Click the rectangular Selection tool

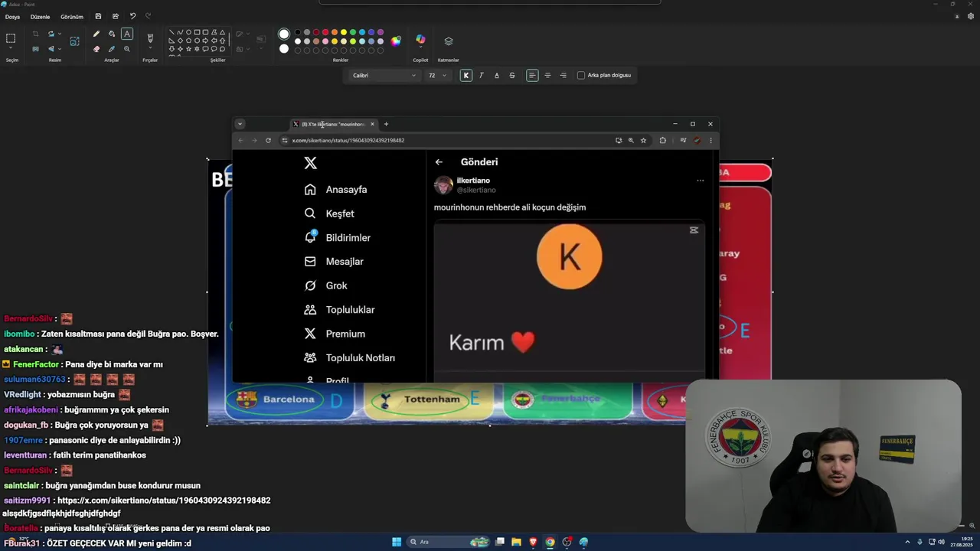click(x=11, y=38)
